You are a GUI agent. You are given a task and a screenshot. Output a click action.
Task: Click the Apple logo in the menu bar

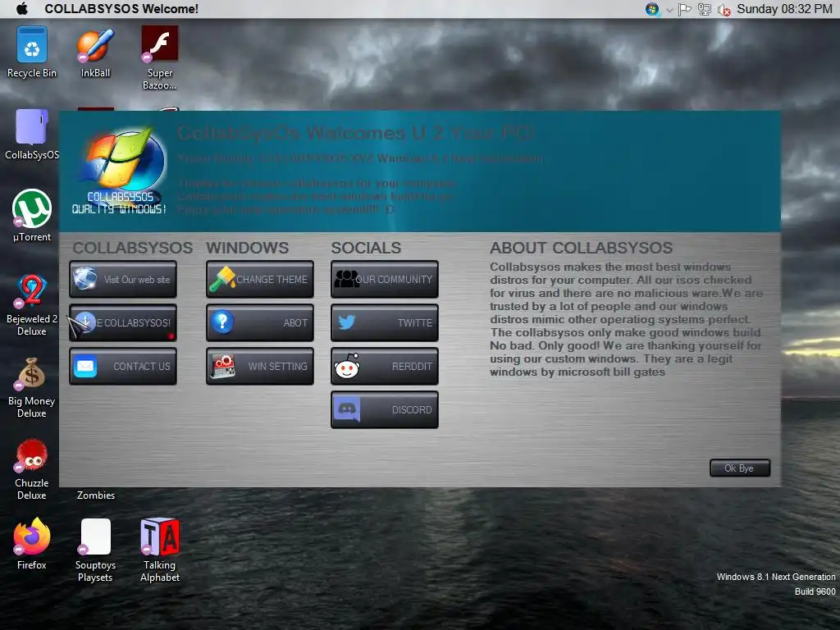point(22,8)
